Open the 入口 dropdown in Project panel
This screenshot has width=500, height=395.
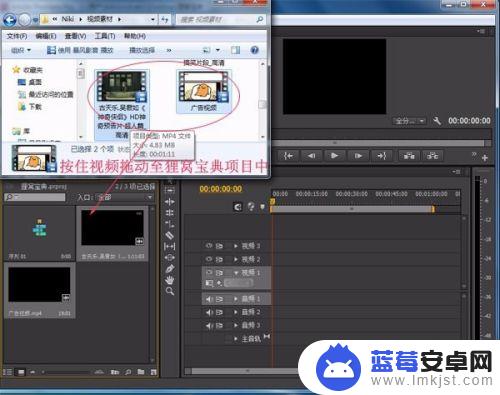[x=125, y=197]
